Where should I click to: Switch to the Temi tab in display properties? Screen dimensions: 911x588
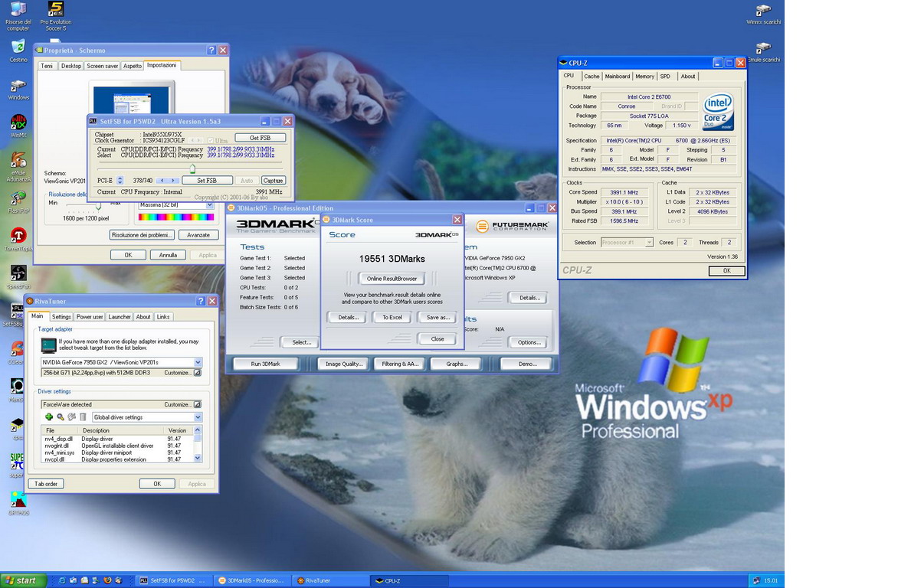click(x=47, y=66)
